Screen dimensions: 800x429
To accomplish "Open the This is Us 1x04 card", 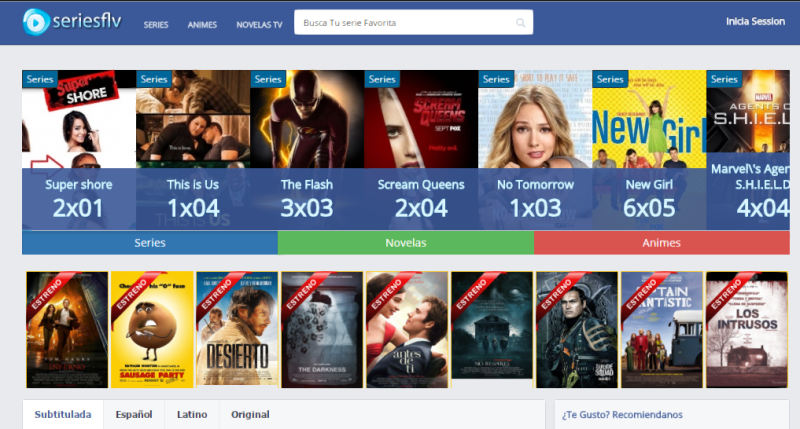I will [x=193, y=149].
